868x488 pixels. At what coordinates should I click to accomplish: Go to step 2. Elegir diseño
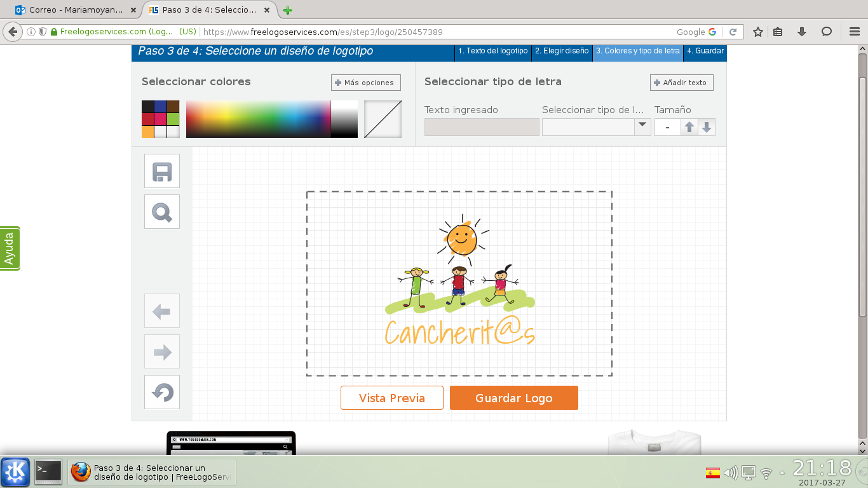[562, 51]
